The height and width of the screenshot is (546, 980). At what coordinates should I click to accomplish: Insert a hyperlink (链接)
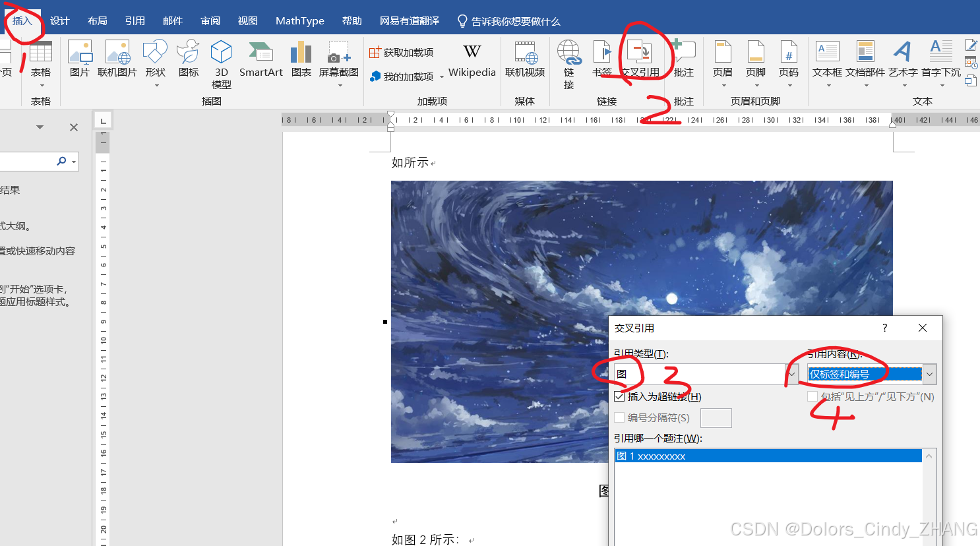pyautogui.click(x=569, y=64)
